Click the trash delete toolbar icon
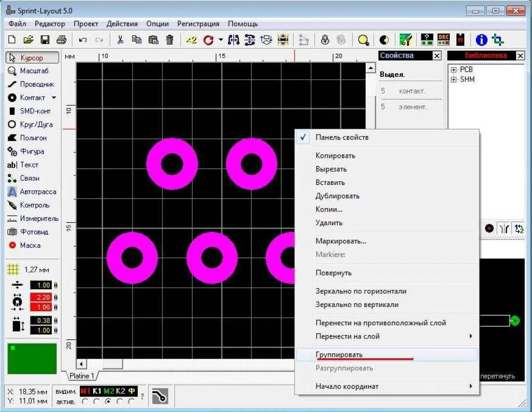Screen dimensions: 532x412 [170, 40]
